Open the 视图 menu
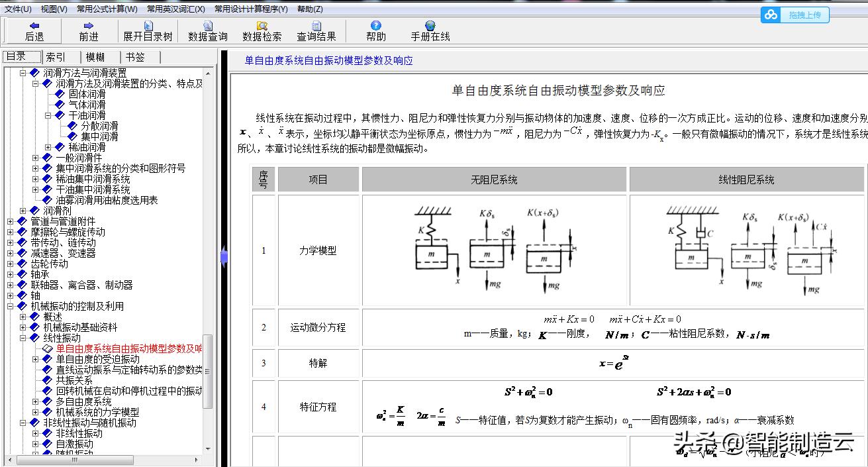This screenshot has height=467, width=868. [x=52, y=8]
